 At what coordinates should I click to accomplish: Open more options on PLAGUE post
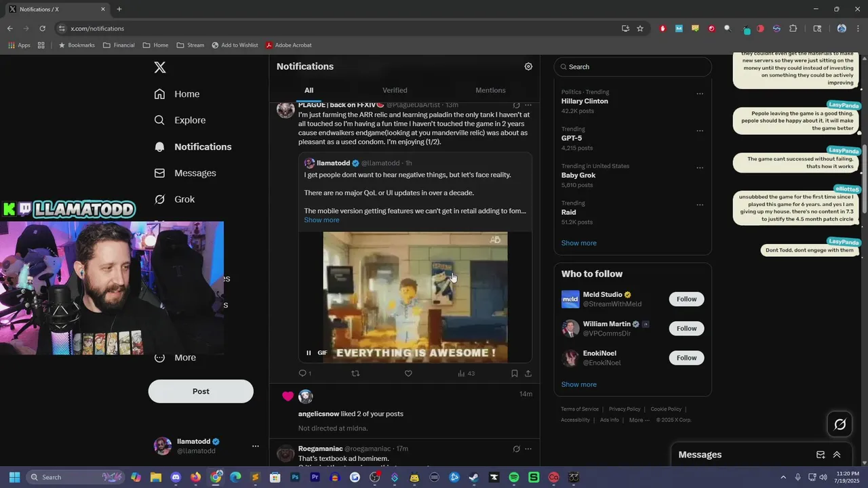[x=528, y=105]
